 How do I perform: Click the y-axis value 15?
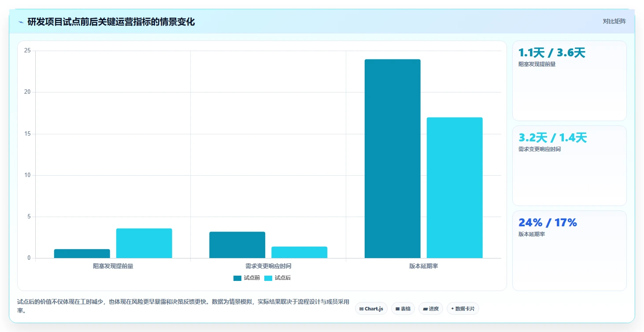pos(27,134)
